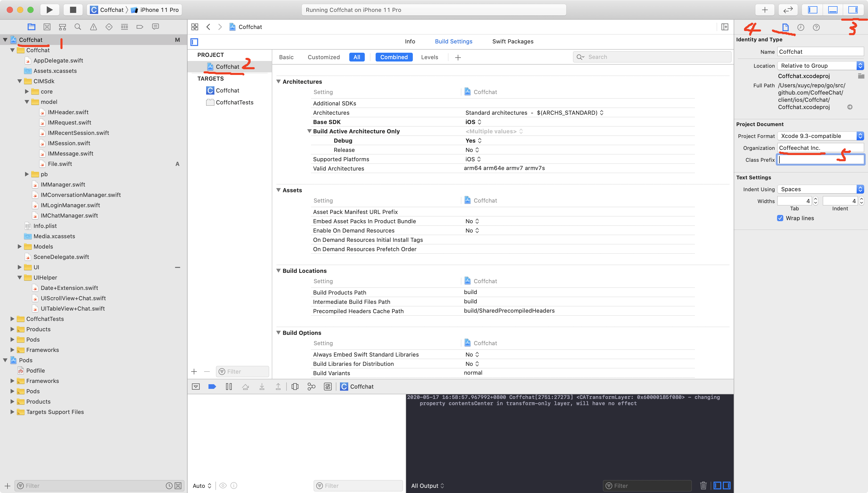This screenshot has height=493, width=868.
Task: Increment the Tab width stepper
Action: 816,199
